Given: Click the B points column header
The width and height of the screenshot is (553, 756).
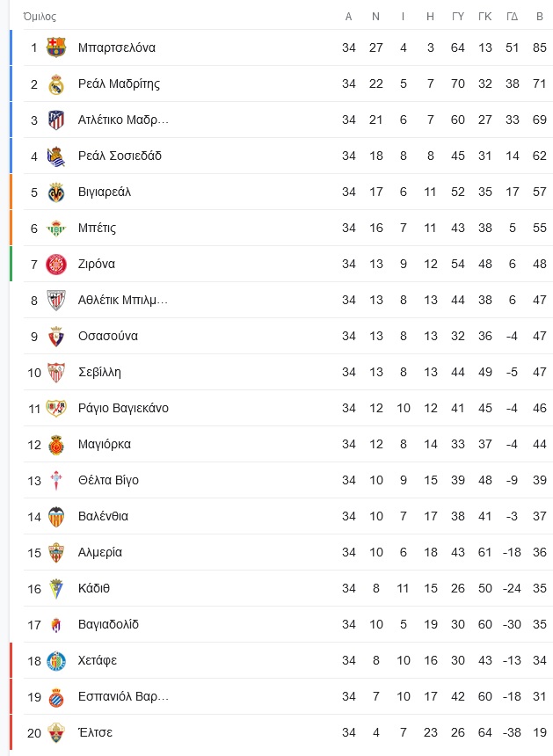Looking at the screenshot, I should tap(540, 17).
